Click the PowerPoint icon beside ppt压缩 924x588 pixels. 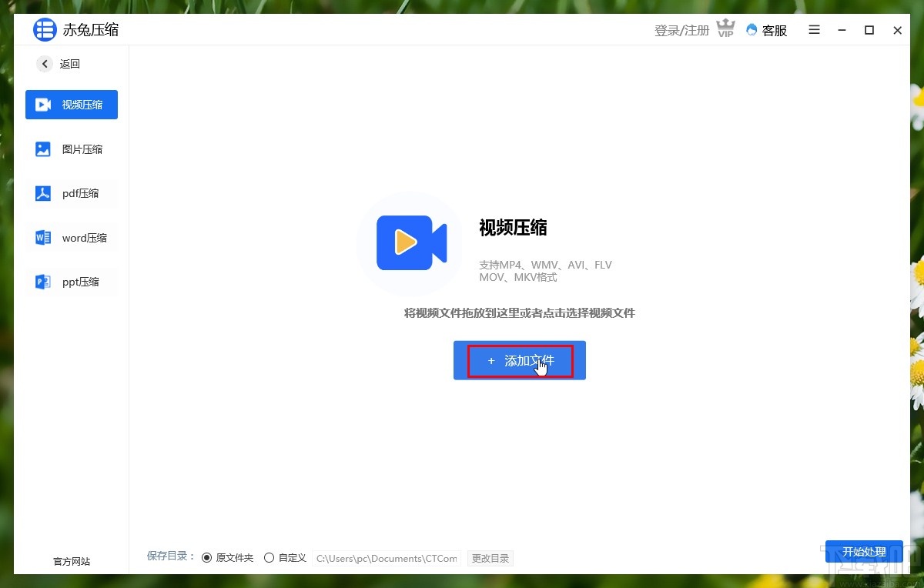tap(43, 282)
